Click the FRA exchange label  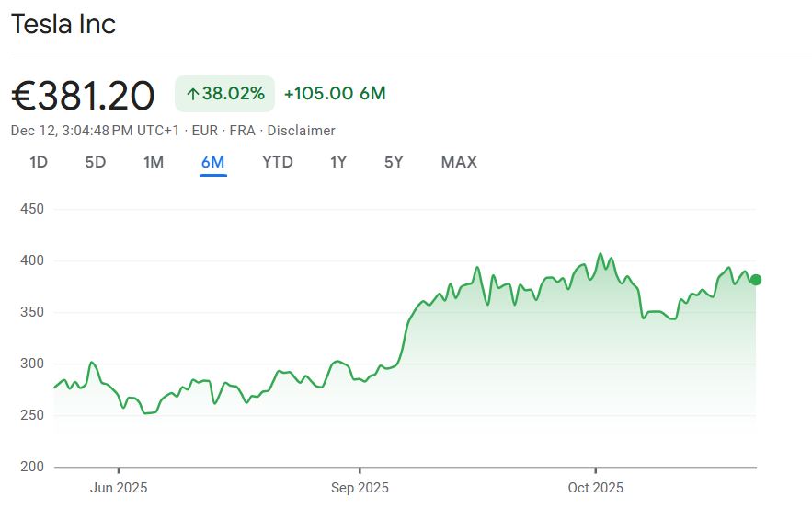click(242, 131)
